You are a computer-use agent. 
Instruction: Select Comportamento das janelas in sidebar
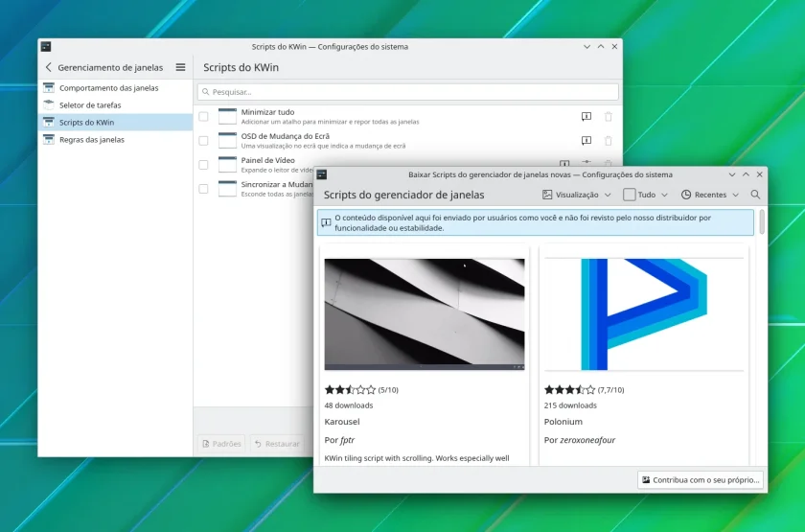pos(115,88)
